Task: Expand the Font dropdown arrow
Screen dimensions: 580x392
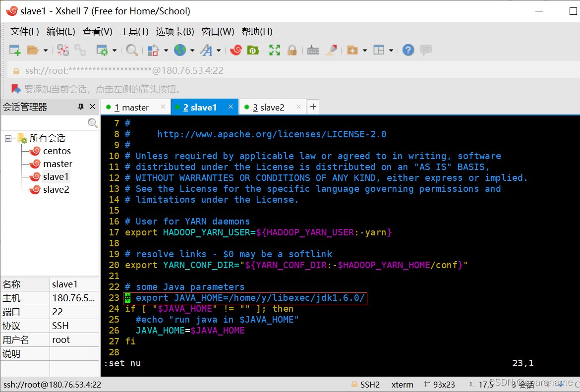Action: pos(219,50)
